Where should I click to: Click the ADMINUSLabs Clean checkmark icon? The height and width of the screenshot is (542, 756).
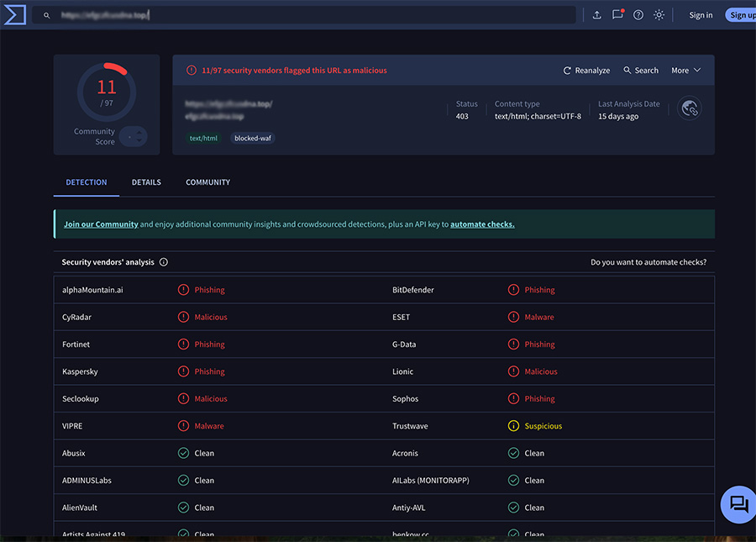coord(183,481)
